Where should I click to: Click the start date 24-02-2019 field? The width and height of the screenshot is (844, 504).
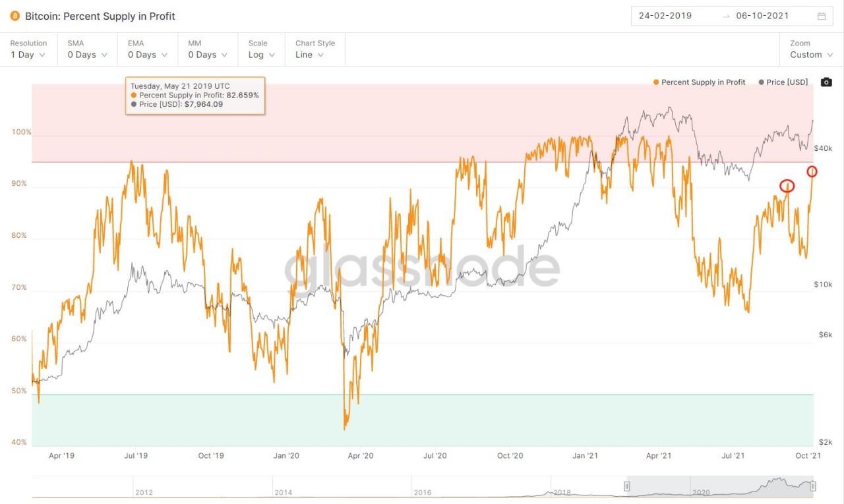coord(665,16)
